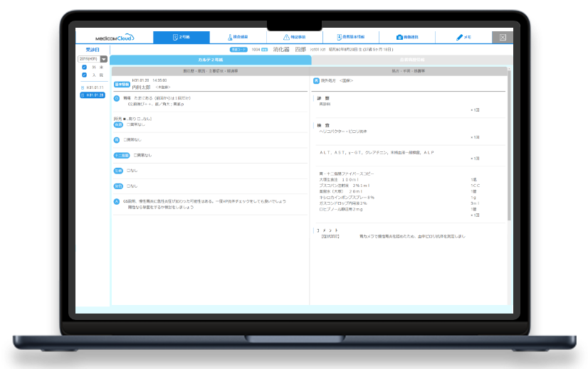Click the warning triangle icon for 特記事項

pos(286,37)
